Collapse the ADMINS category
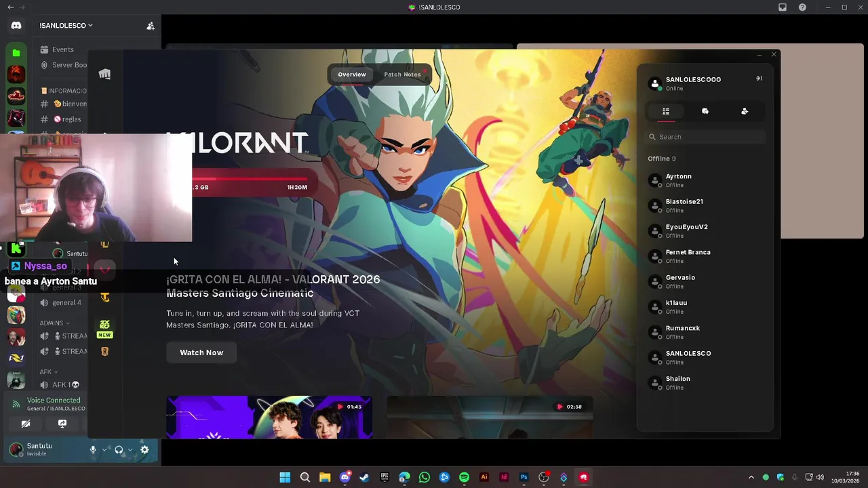Image resolution: width=868 pixels, height=488 pixels. tap(54, 323)
